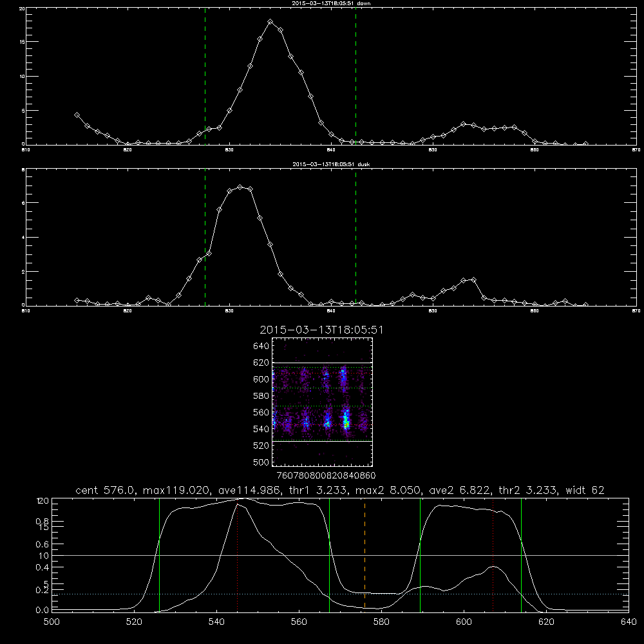Click the secondary bump peak in dawn plot

[x=463, y=124]
